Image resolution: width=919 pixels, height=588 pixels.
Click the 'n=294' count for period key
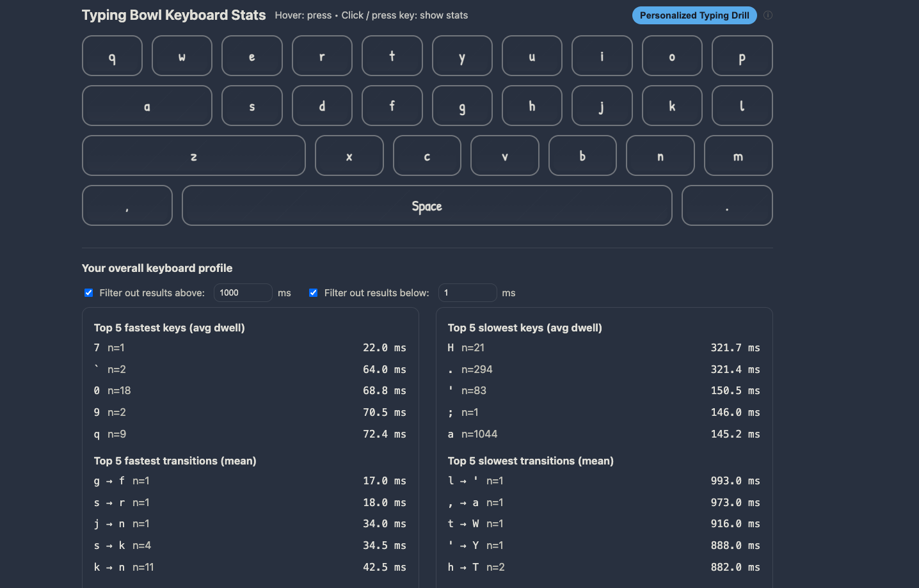(477, 369)
